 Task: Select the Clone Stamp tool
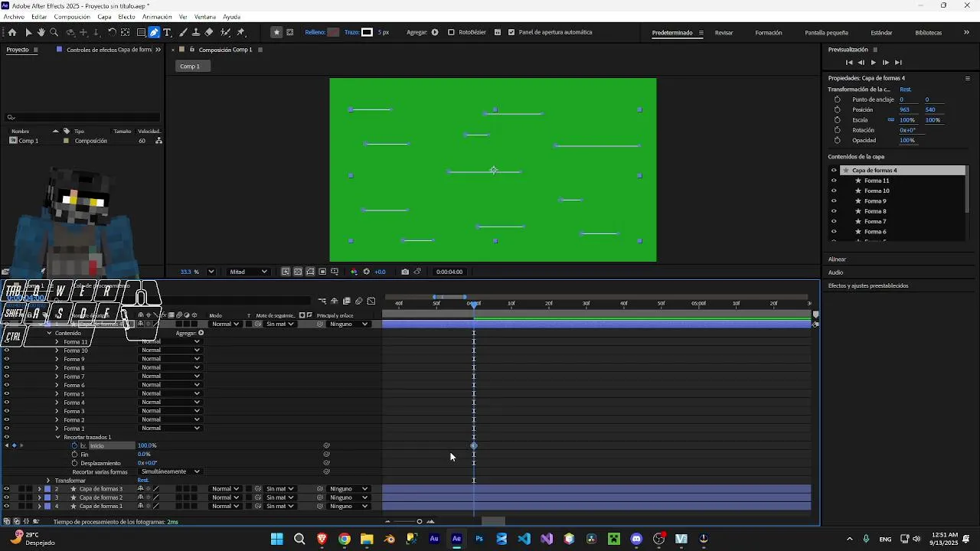point(196,32)
